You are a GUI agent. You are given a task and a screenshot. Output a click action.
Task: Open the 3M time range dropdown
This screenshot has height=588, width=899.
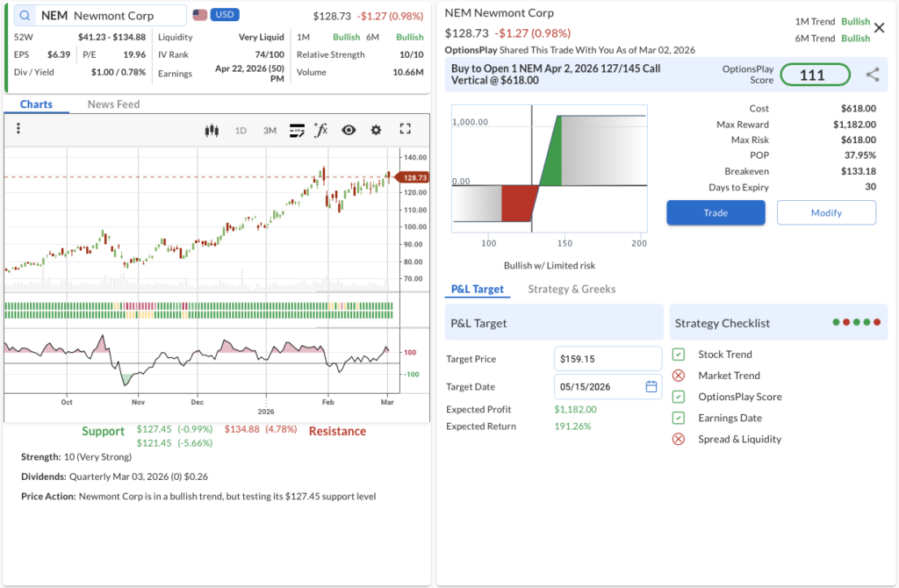pyautogui.click(x=270, y=130)
